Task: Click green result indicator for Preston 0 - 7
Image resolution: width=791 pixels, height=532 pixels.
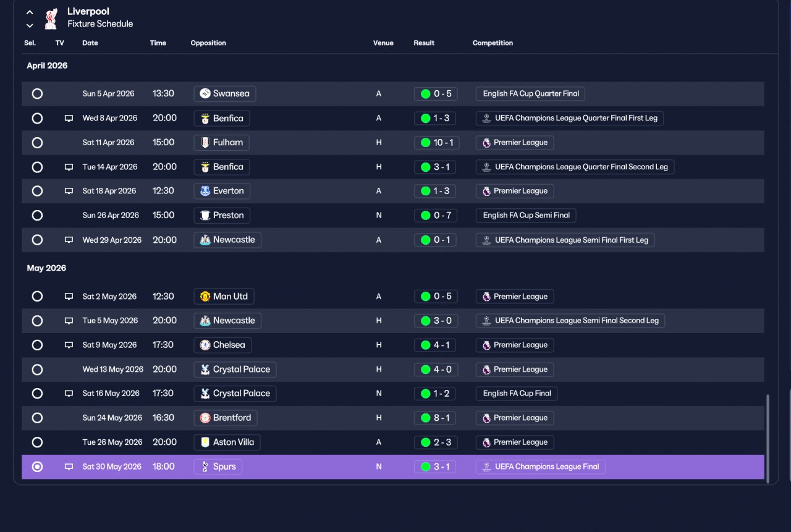Action: (x=425, y=216)
